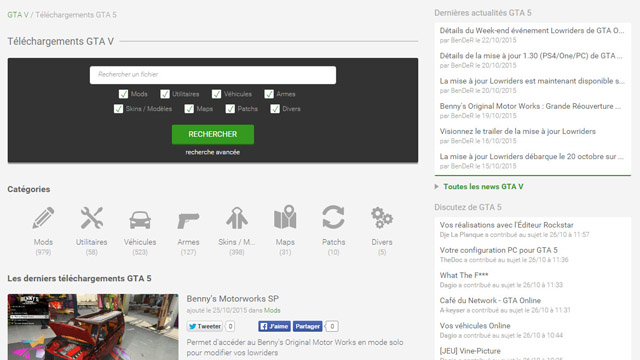Open the Mods category pencil icon
This screenshot has height=360, width=640.
[43, 218]
